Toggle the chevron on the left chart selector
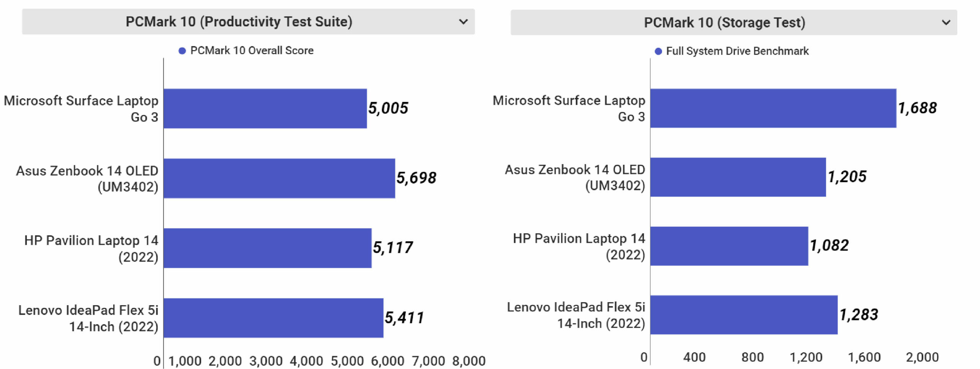Image resolution: width=980 pixels, height=369 pixels. [464, 22]
